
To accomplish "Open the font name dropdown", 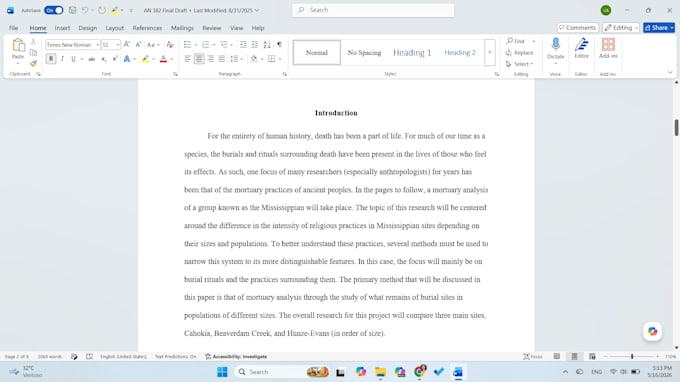I will 98,45.
